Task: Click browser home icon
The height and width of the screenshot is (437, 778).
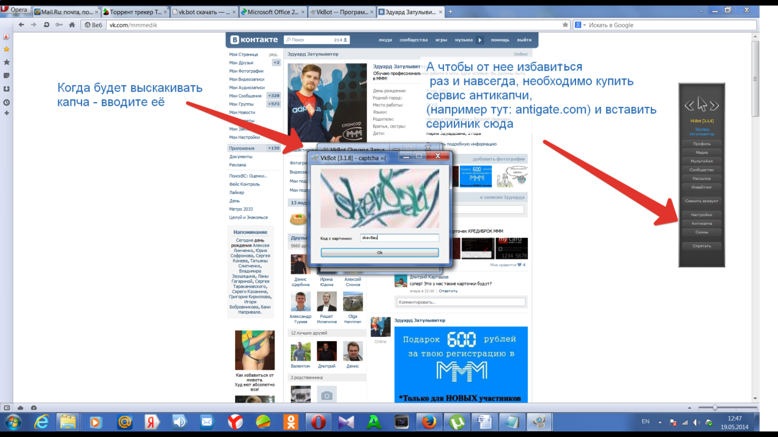Action: click(72, 25)
